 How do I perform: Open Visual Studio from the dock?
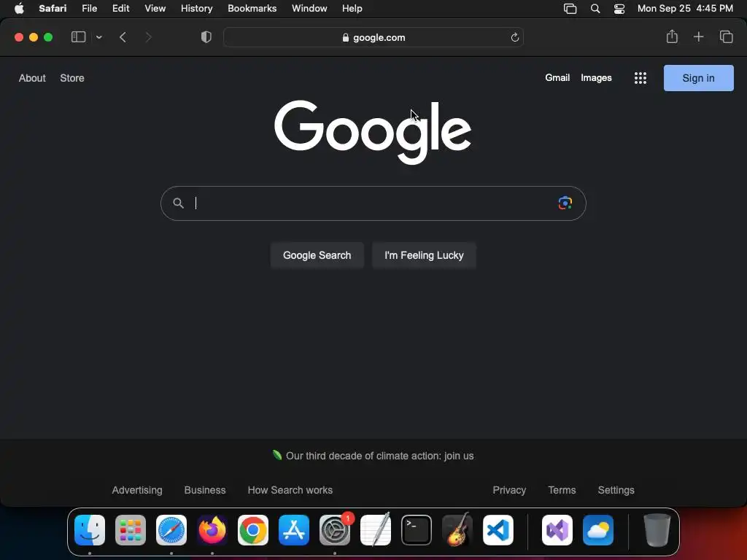(557, 530)
